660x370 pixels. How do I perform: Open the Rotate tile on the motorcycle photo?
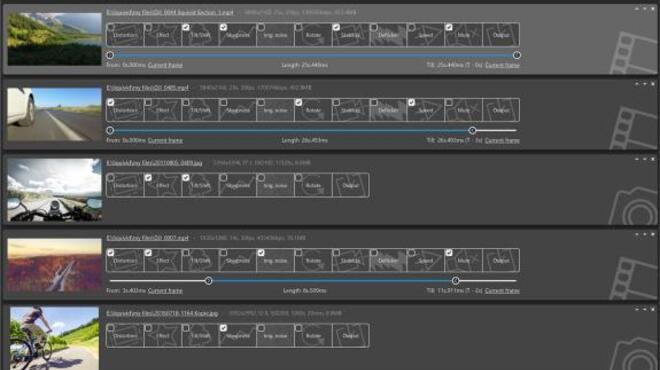click(x=313, y=185)
